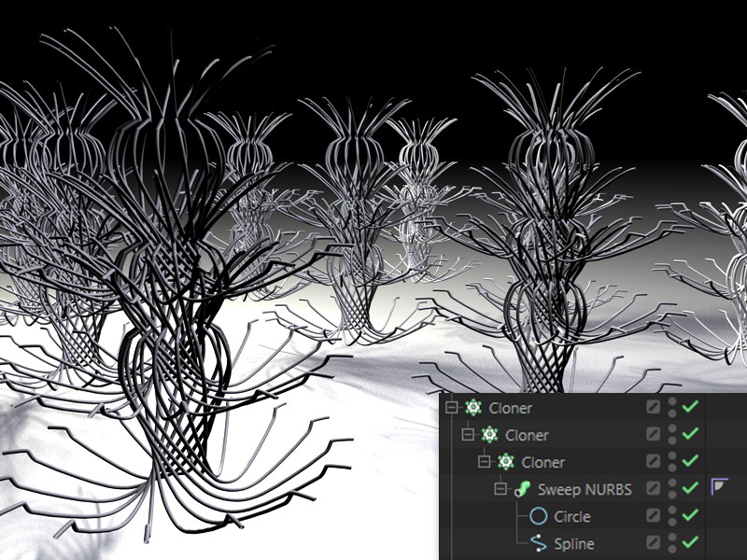This screenshot has height=560, width=747.
Task: Select the "Circle" object name
Action: tap(572, 517)
